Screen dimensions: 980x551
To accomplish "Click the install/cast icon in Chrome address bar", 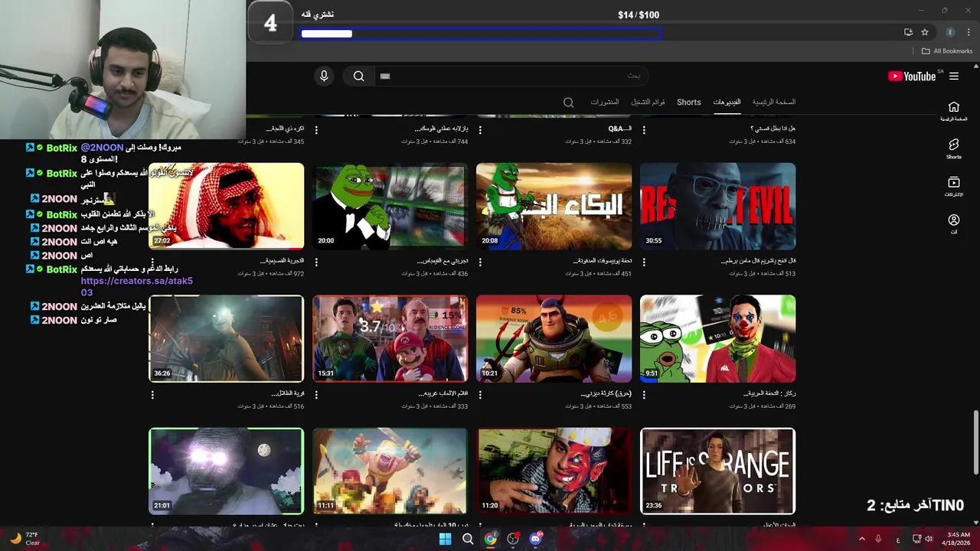I will coord(908,32).
